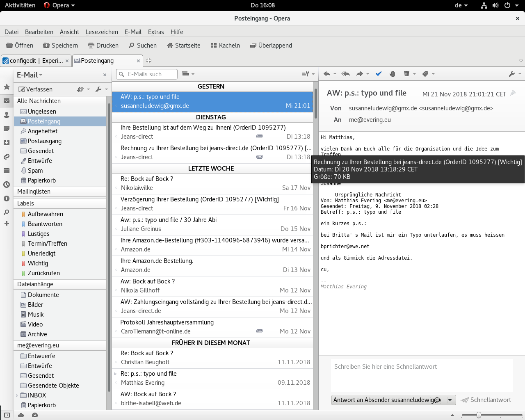Image resolution: width=525 pixels, height=420 pixels.
Task: Adjust the zoom slider in status bar
Action: coord(479,415)
